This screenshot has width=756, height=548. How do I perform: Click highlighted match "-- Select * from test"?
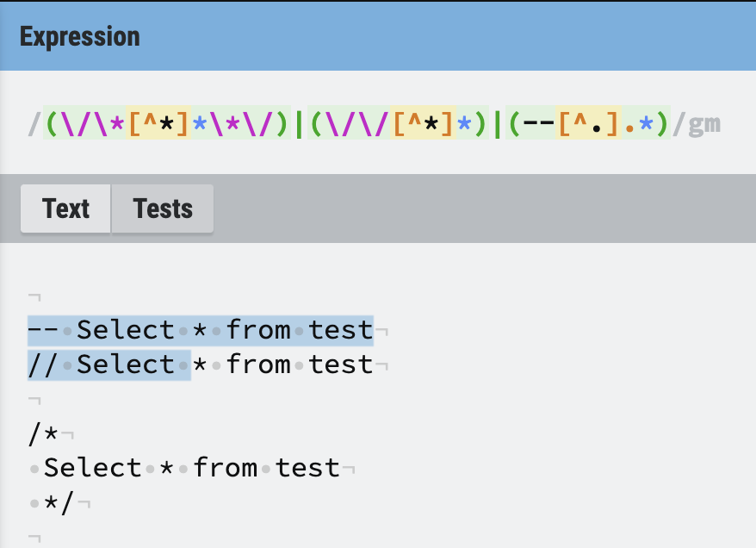[201, 330]
